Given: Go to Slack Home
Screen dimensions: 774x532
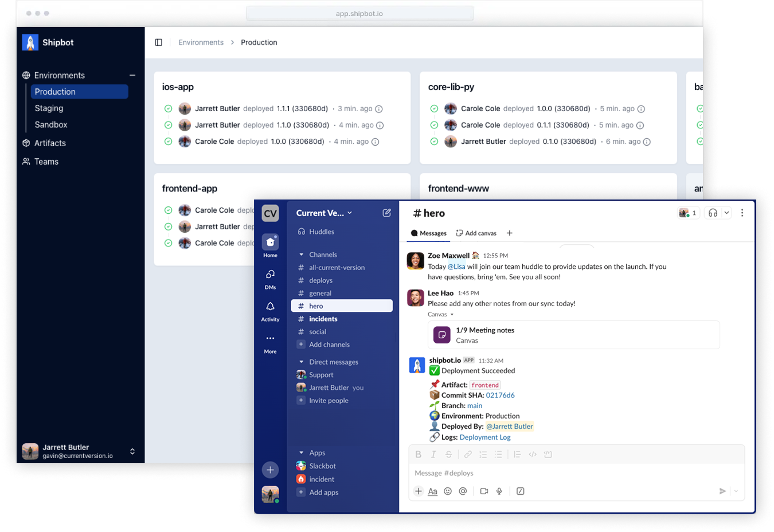Looking at the screenshot, I should (x=271, y=246).
